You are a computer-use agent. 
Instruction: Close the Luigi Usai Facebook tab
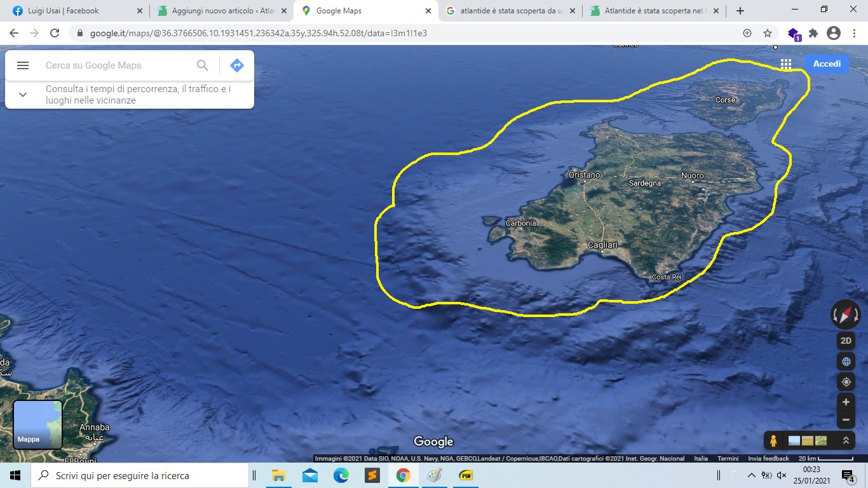(x=140, y=11)
